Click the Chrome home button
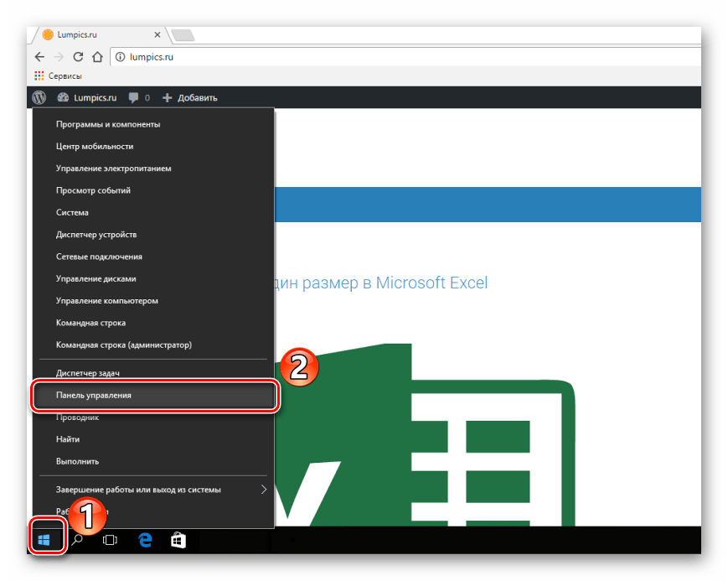This screenshot has width=728, height=581. coord(97,57)
